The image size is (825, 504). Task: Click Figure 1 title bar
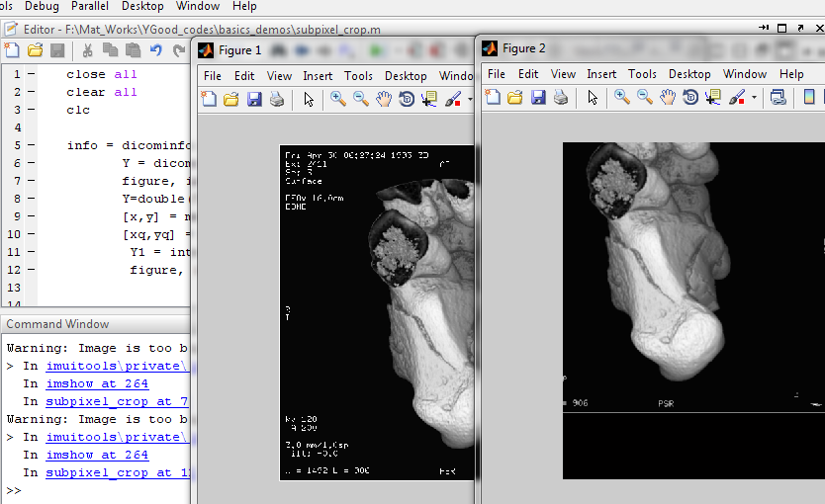click(334, 50)
